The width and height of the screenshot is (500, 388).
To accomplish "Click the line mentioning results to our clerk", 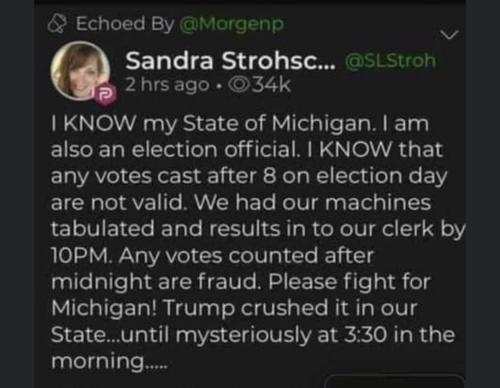I will click(x=258, y=229).
